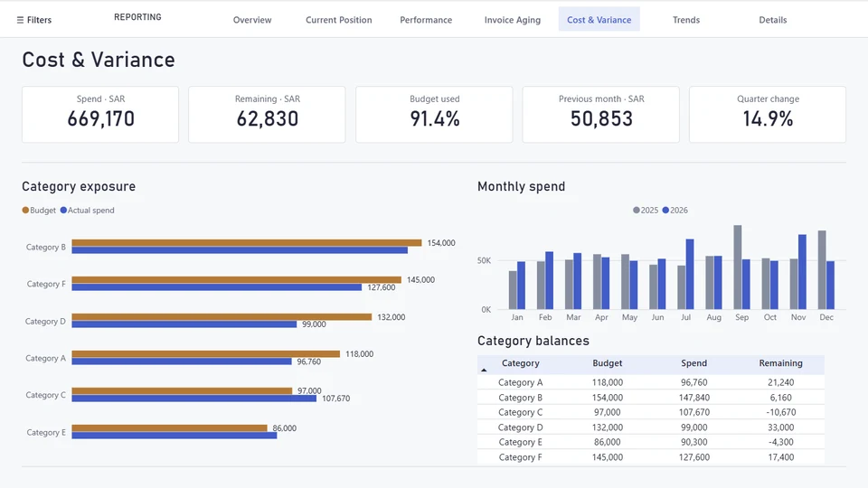Click the REPORTING label
This screenshot has width=868, height=488.
pos(137,17)
